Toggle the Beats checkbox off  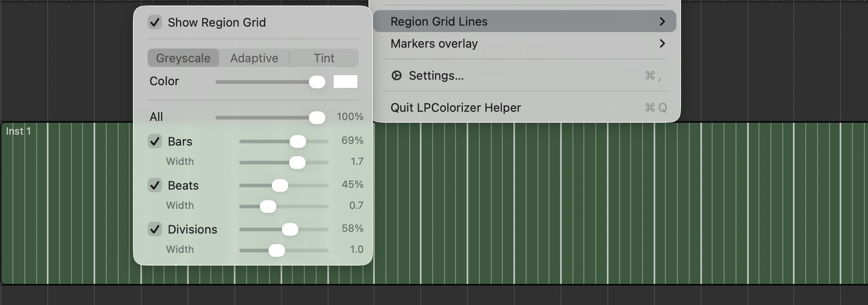(155, 185)
